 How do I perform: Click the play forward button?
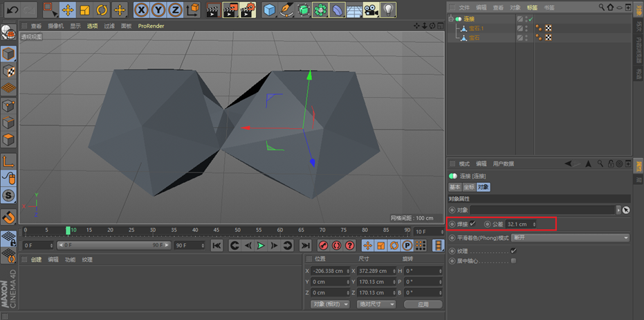[260, 246]
